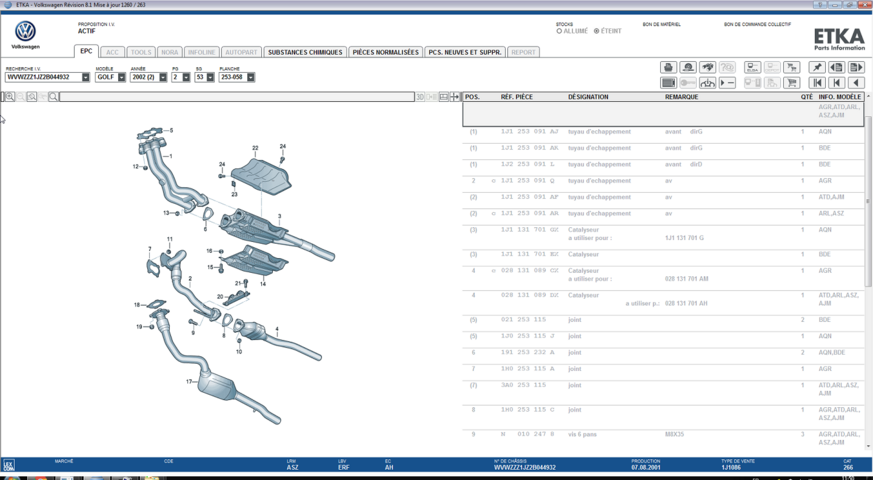The width and height of the screenshot is (873, 480).
Task: Click the INFO. MODÈLE column header
Action: coord(840,97)
